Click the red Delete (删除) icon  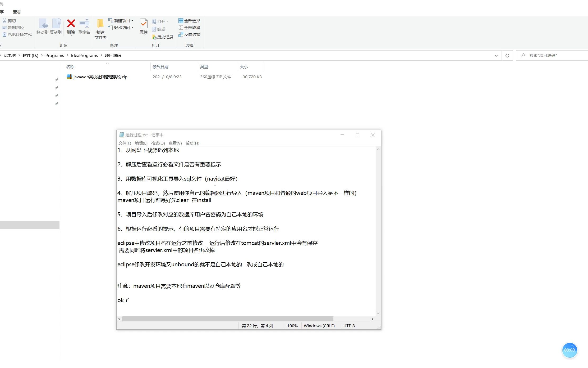pyautogui.click(x=71, y=23)
